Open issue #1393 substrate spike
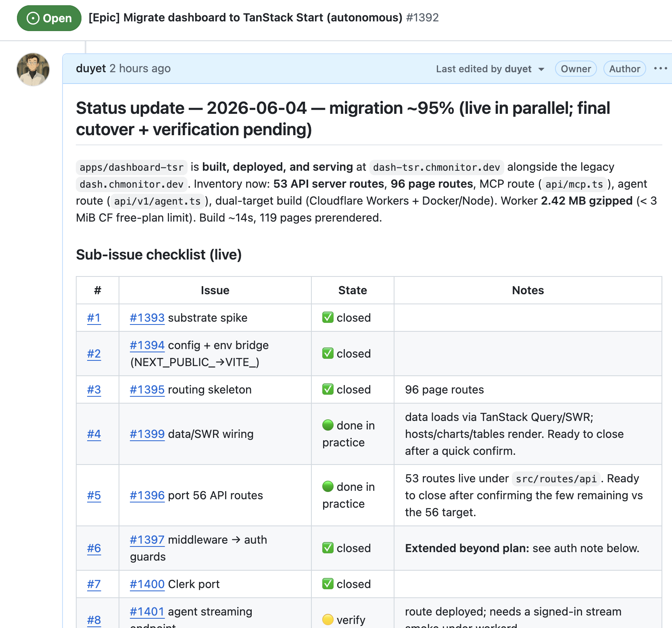 147,318
